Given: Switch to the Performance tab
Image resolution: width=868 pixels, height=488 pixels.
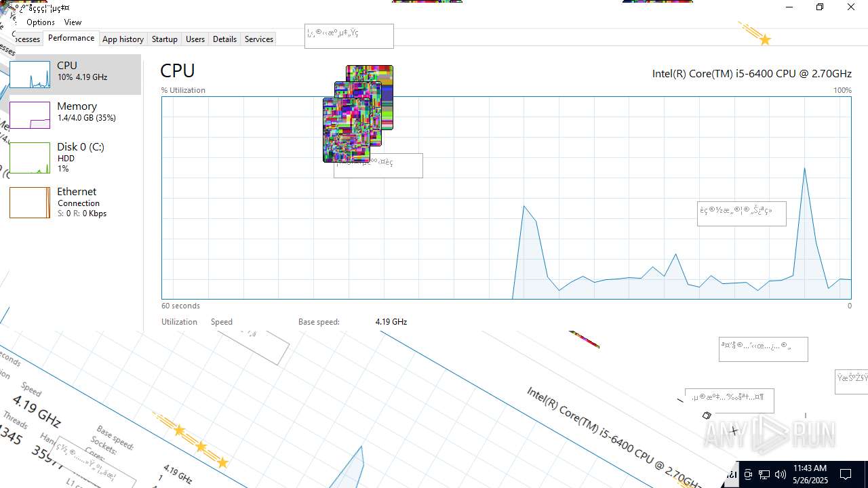Looking at the screenshot, I should coord(71,39).
